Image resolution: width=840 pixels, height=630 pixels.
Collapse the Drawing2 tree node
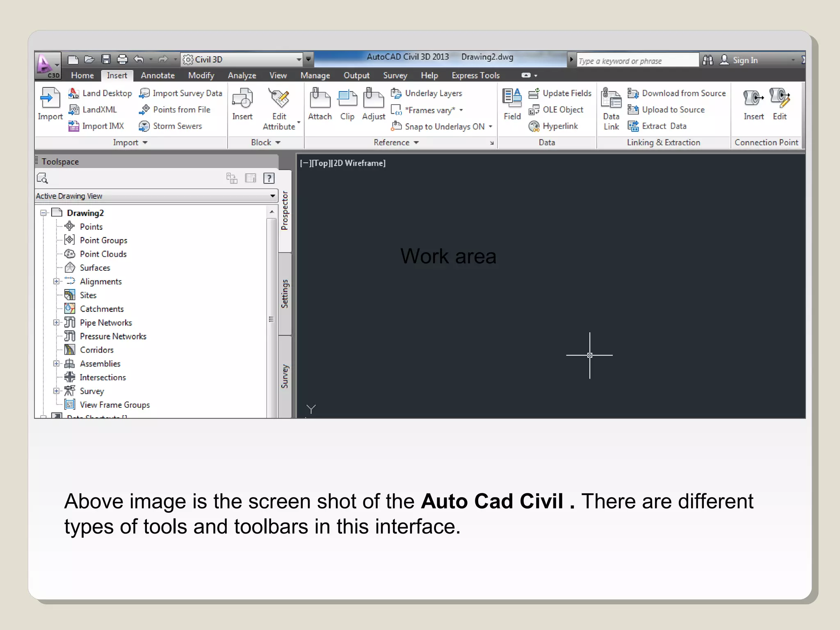pos(43,213)
